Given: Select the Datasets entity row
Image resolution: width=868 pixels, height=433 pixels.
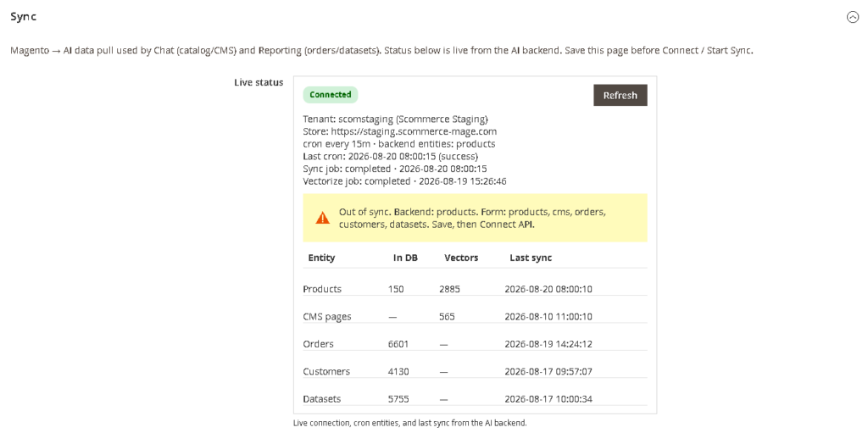Looking at the screenshot, I should tap(475, 398).
